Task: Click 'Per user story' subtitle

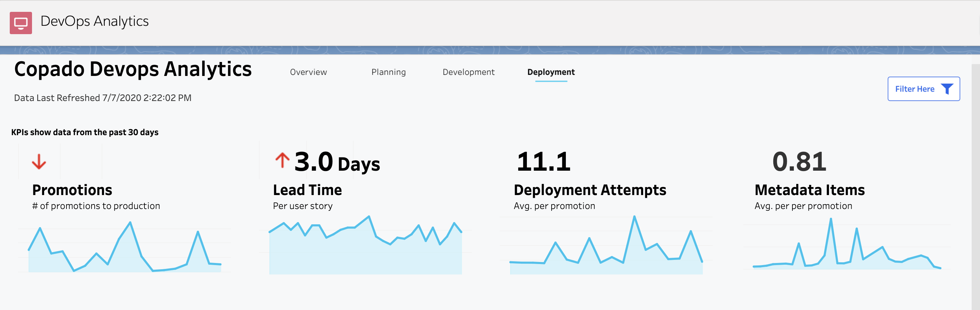Action: (302, 206)
